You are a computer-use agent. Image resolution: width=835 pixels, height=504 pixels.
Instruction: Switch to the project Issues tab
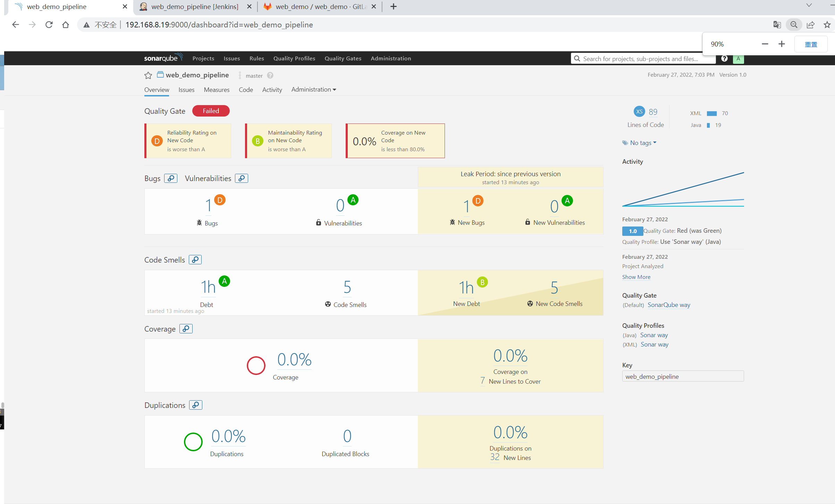point(186,89)
